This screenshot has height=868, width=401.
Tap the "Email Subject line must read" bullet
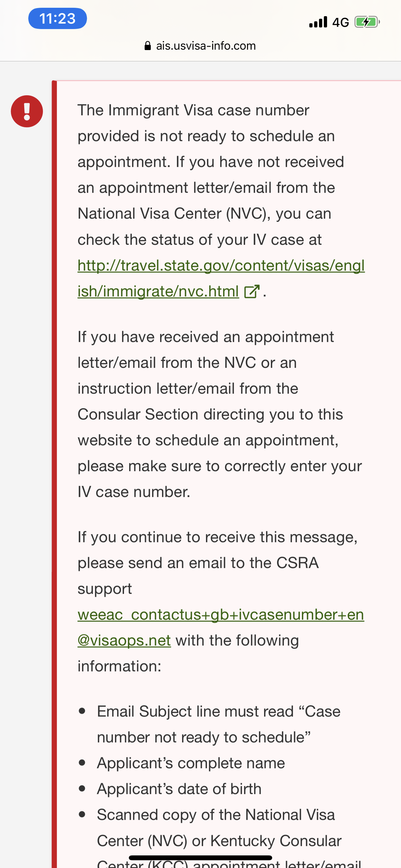[x=219, y=724]
